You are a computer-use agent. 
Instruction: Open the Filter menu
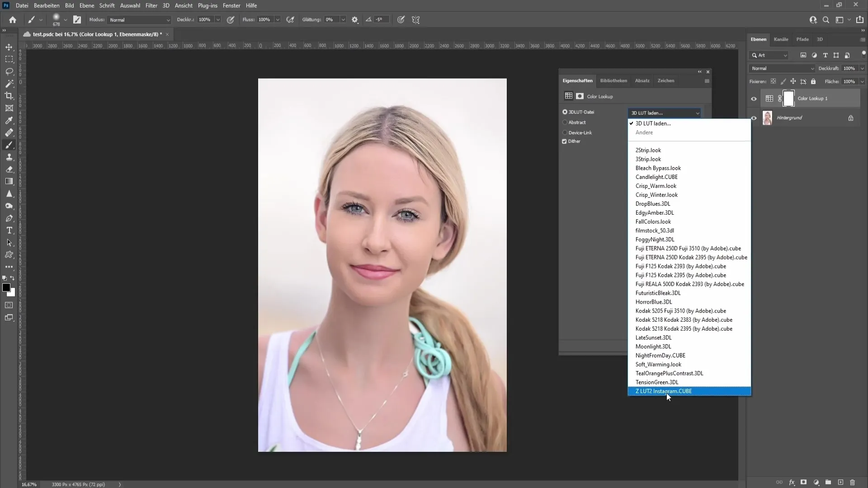[151, 5]
